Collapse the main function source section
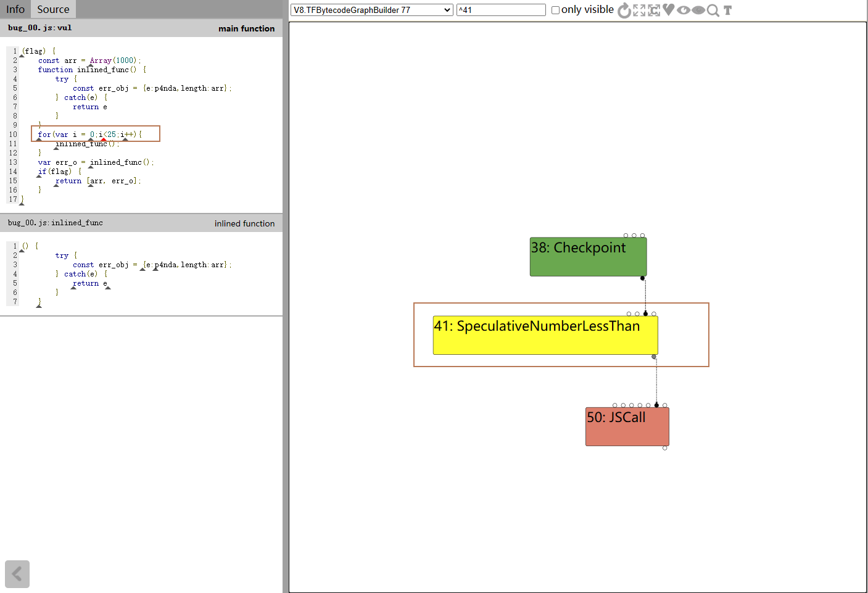 141,28
